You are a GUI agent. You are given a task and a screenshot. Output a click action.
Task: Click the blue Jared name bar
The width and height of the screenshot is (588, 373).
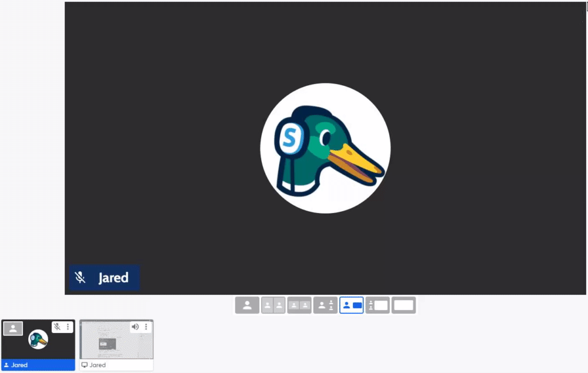38,365
